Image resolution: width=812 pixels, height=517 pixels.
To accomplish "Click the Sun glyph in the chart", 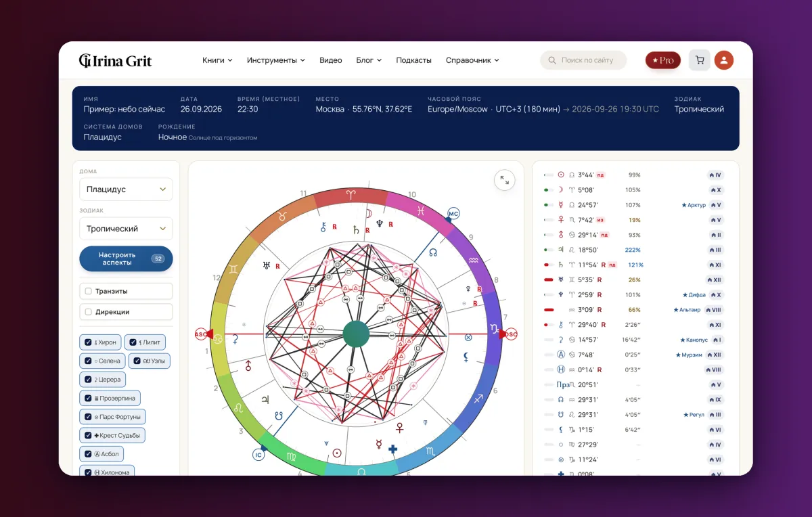I will (x=337, y=453).
